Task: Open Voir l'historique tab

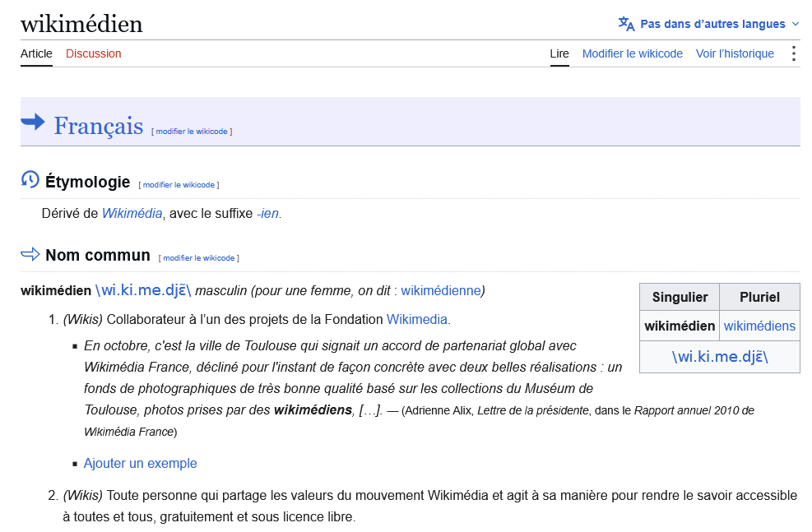Action: (x=735, y=53)
